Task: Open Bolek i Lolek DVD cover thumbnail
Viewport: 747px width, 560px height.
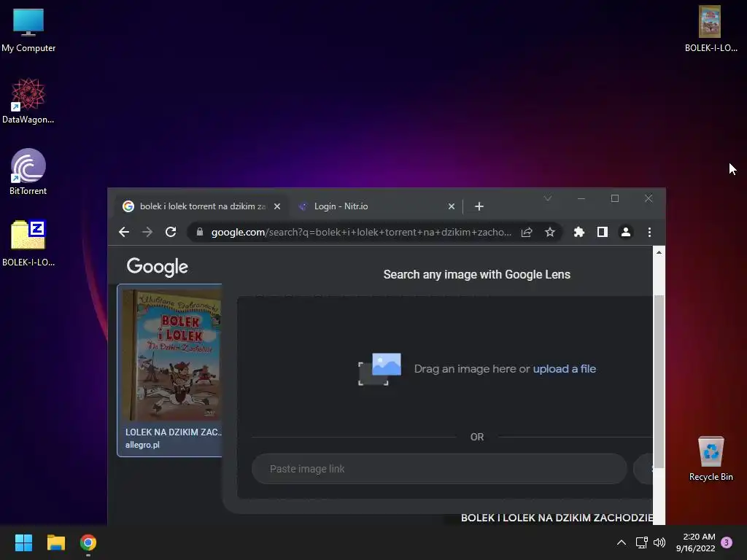Action: 171,355
